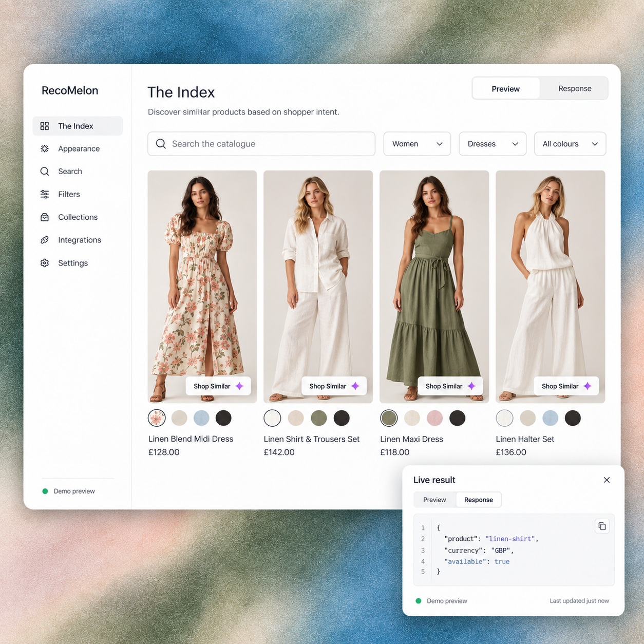Click the Collections bag icon

point(45,217)
